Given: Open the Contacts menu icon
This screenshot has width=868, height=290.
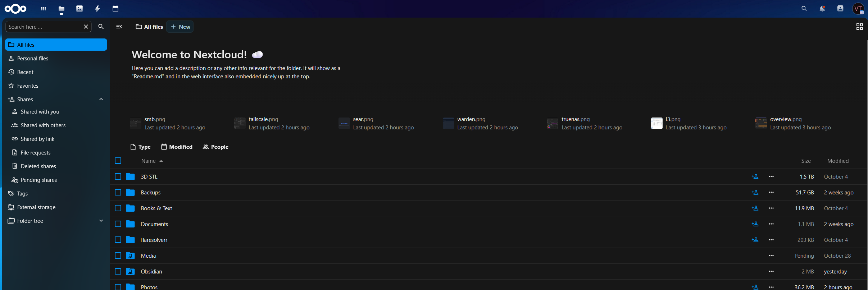Looking at the screenshot, I should (x=840, y=9).
